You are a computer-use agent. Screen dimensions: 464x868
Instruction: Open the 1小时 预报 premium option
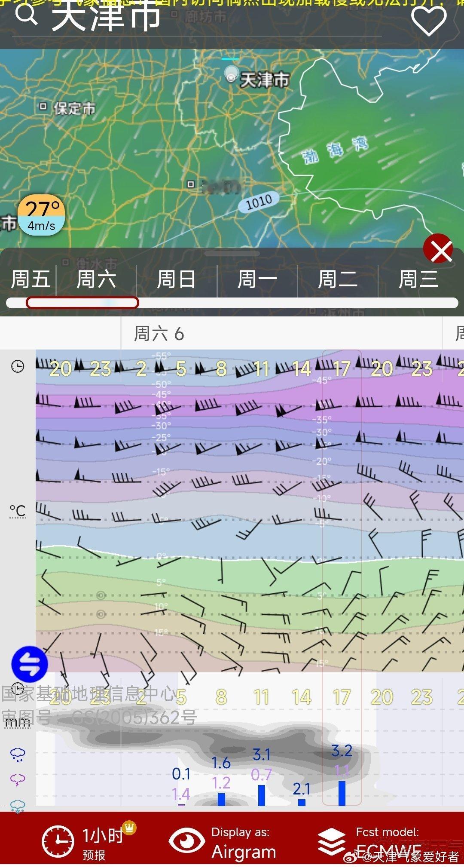point(89,842)
